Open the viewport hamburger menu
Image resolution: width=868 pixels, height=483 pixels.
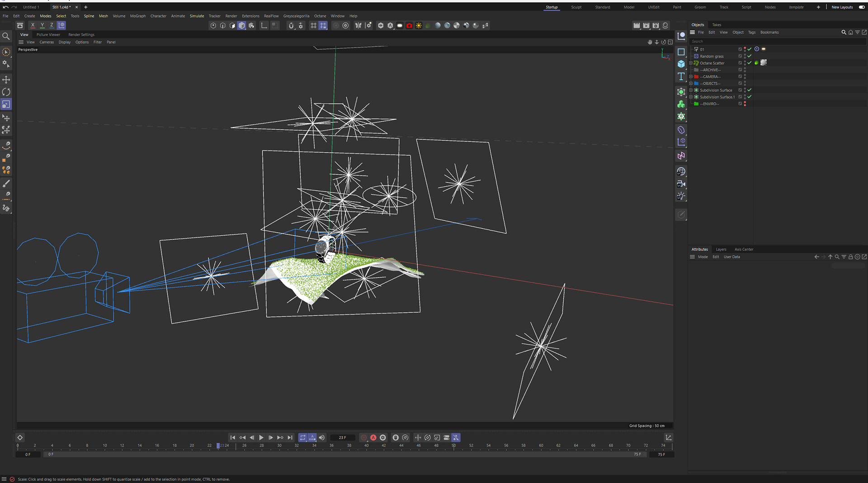tap(21, 42)
